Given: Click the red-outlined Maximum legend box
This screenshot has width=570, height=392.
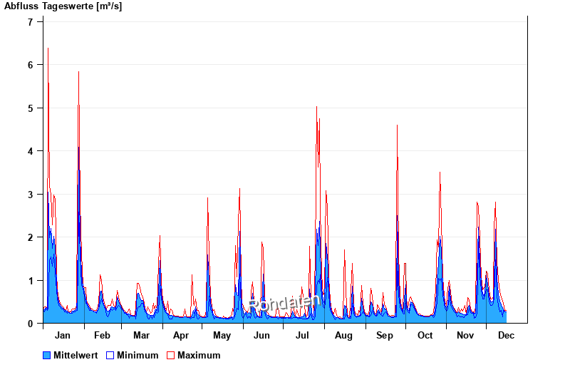Looking at the screenshot, I should point(170,355).
